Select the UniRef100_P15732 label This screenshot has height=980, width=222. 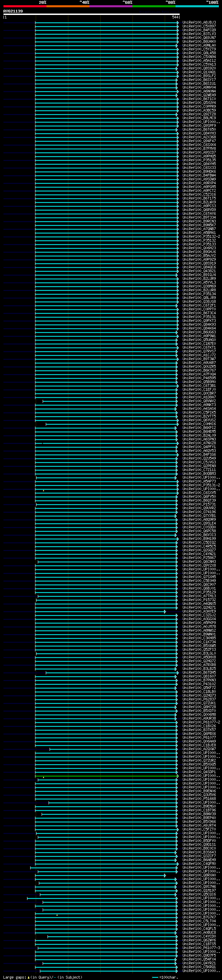199,600
